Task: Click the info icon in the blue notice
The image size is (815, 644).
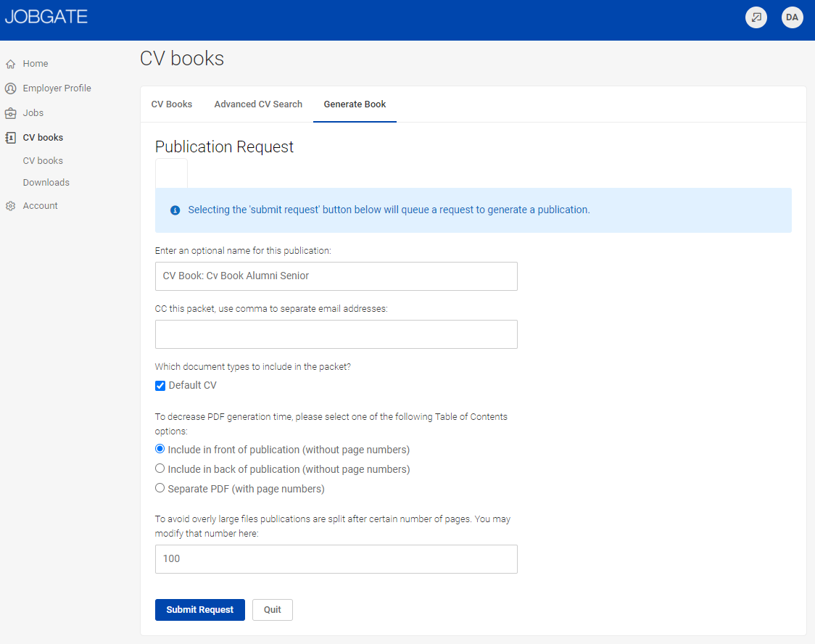Action: coord(175,210)
